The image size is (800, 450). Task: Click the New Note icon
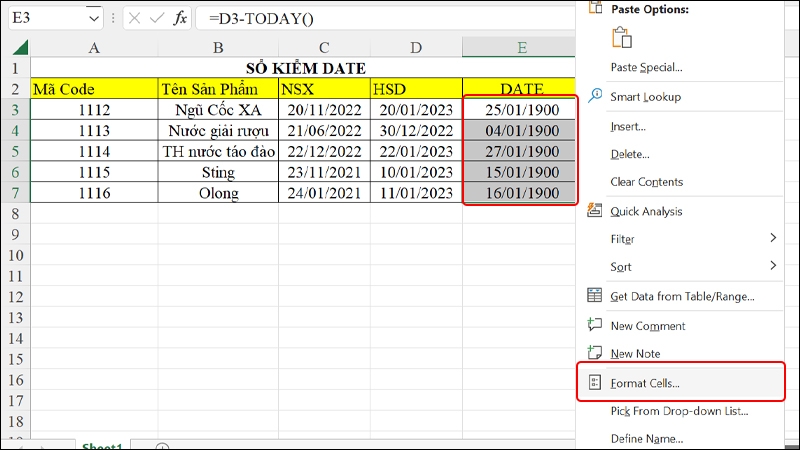[x=594, y=353]
